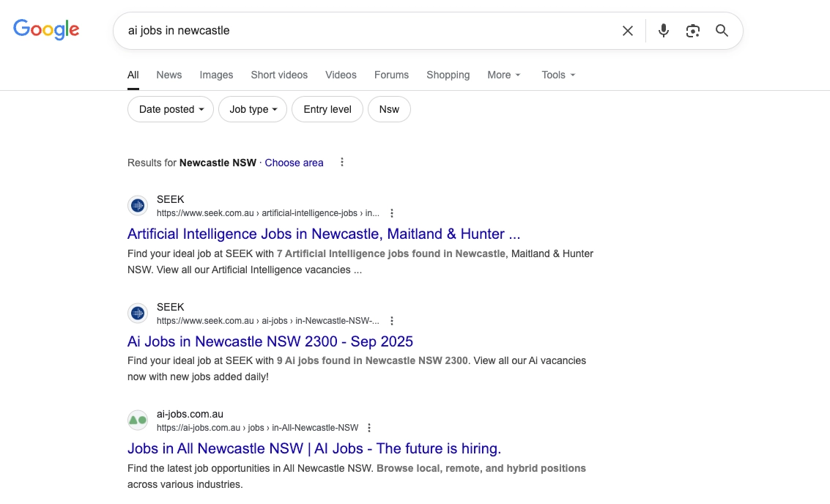Switch to the News tab
830x504 pixels.
click(x=169, y=75)
